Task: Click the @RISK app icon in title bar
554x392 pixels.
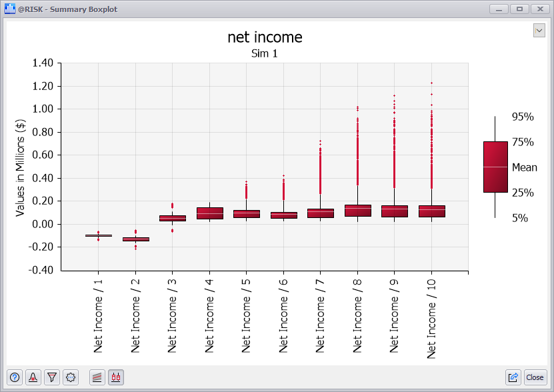Action: click(x=10, y=9)
